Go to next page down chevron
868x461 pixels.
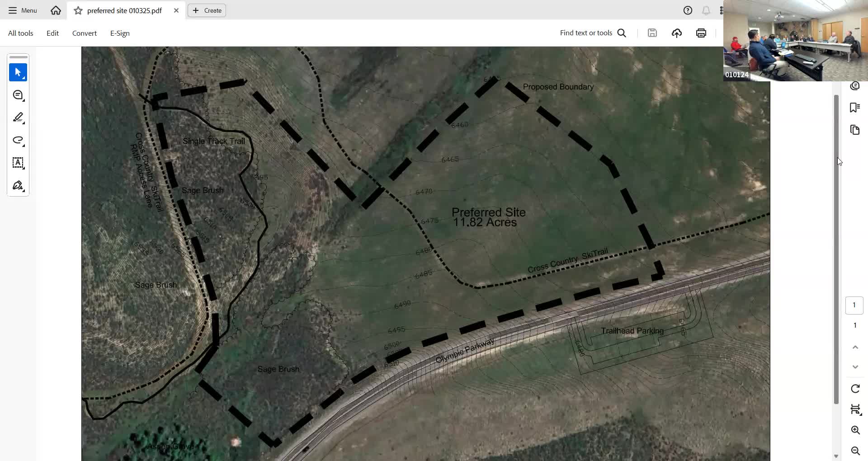click(x=855, y=367)
